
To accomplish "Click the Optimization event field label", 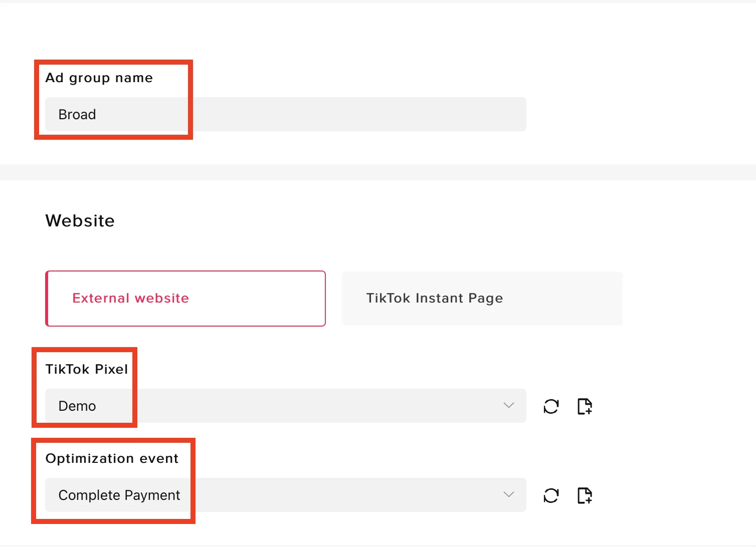I will [x=112, y=459].
